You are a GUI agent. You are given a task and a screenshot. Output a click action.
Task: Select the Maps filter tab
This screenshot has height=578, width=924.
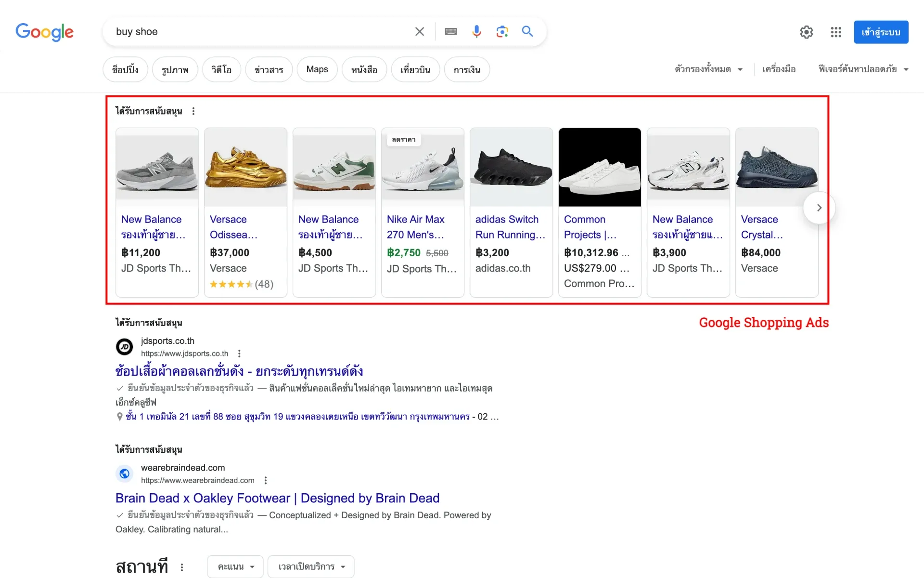[x=317, y=70]
